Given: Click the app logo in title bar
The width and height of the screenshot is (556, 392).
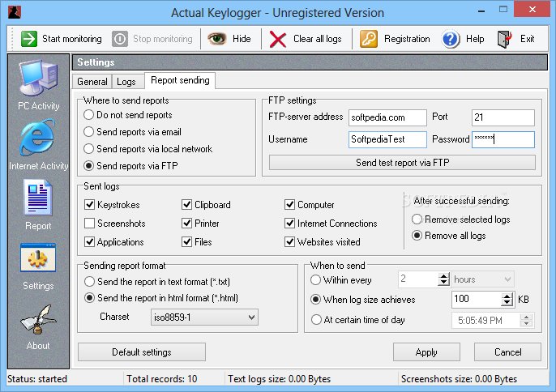Looking at the screenshot, I should 15,12.
